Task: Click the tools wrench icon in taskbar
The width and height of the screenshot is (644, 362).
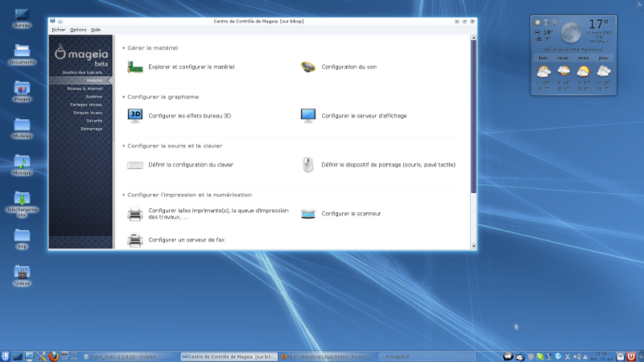Action: pyautogui.click(x=42, y=356)
